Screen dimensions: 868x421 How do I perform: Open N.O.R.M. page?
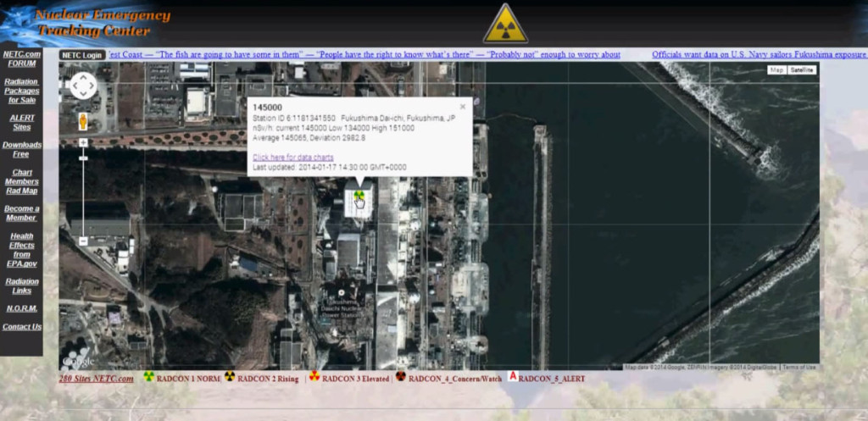coord(21,308)
